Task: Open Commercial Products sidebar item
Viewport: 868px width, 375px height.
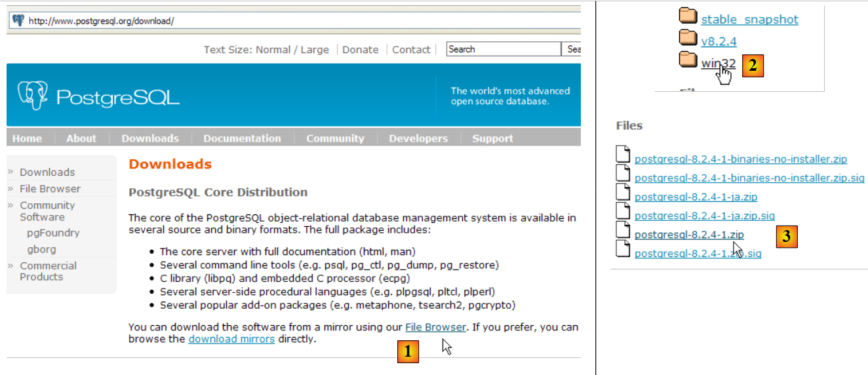Action: 48,271
